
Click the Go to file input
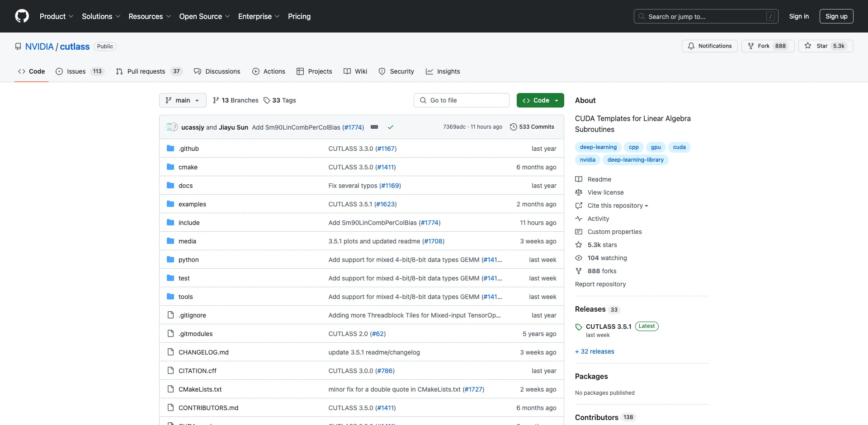coord(462,100)
